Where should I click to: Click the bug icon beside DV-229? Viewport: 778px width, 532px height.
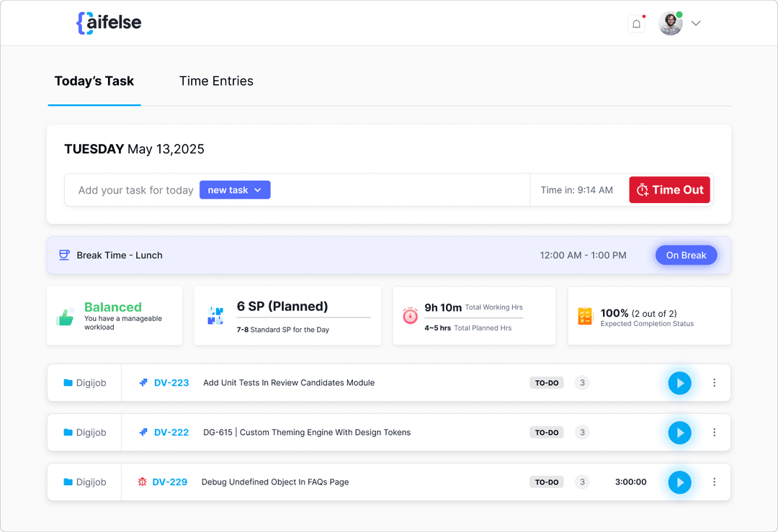tap(143, 482)
